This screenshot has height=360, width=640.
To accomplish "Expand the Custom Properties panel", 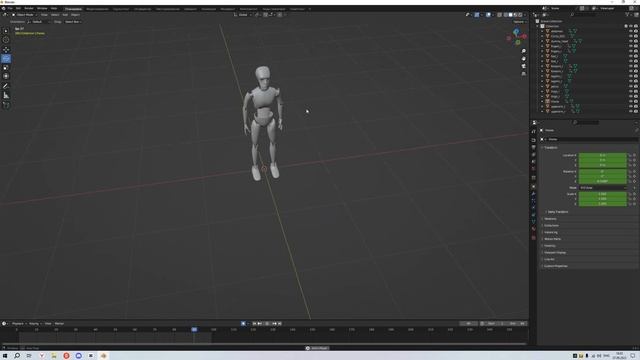I will [x=555, y=266].
